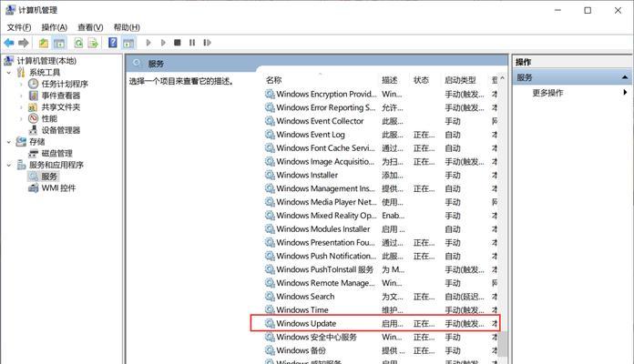Click the Start Service play icon

(148, 43)
